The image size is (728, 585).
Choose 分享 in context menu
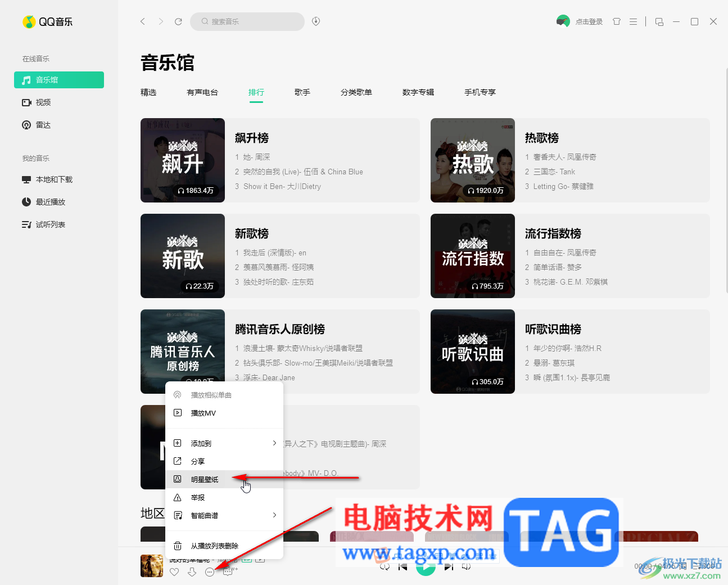(x=224, y=461)
